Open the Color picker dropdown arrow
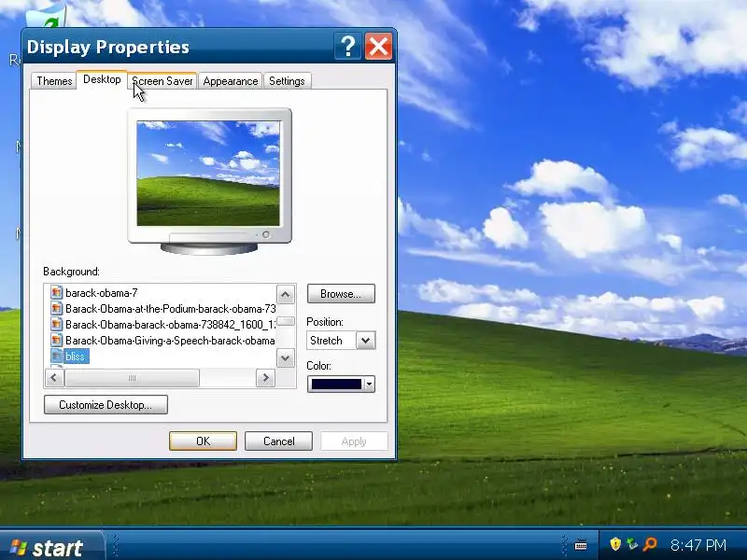Screen dimensions: 747x560 pos(369,384)
